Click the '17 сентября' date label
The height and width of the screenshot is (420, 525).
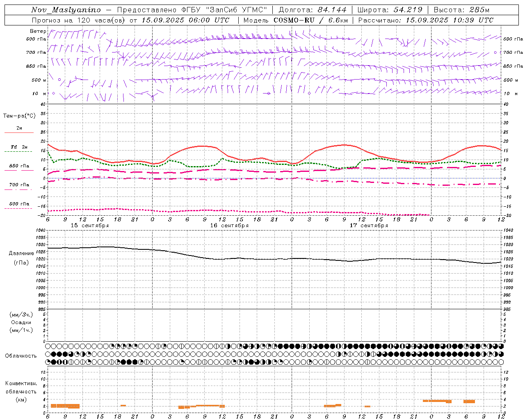(369, 226)
